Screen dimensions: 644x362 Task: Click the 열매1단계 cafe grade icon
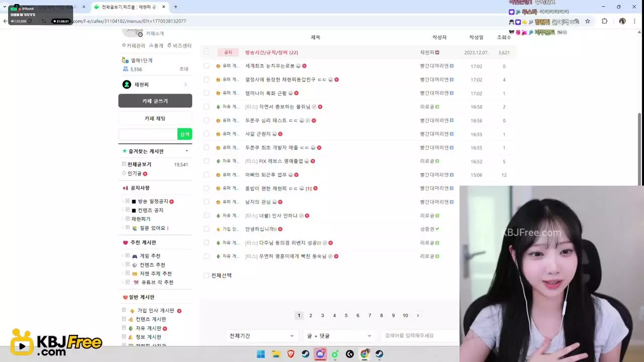125,60
